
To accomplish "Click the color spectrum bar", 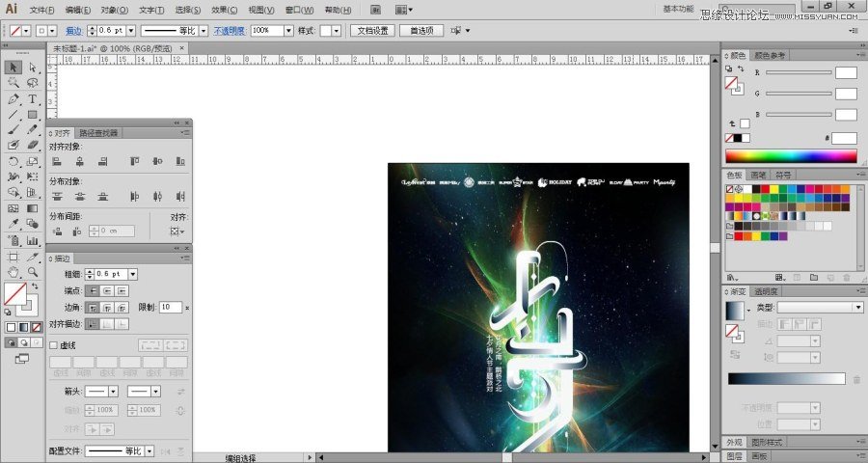I will (791, 156).
